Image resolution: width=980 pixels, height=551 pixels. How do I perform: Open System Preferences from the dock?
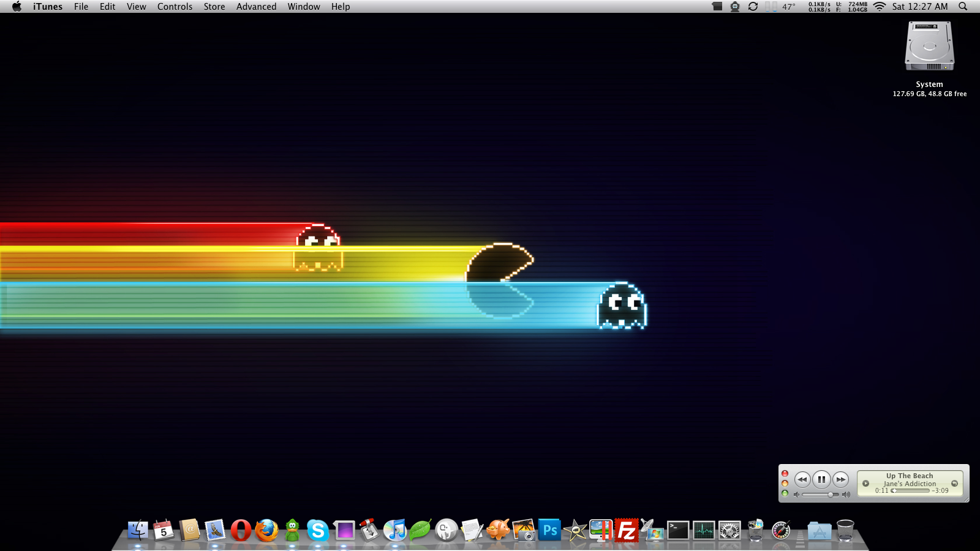pos(729,530)
